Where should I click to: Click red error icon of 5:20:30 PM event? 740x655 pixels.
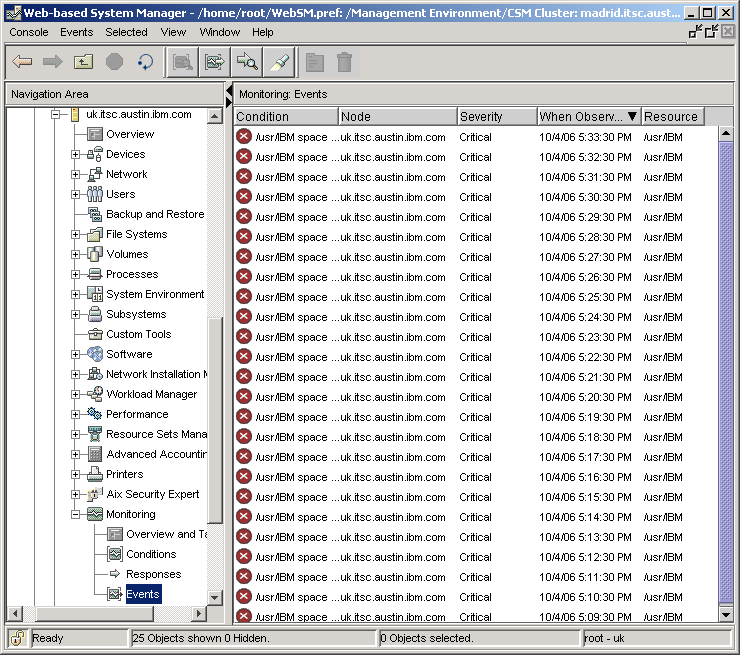tap(244, 396)
